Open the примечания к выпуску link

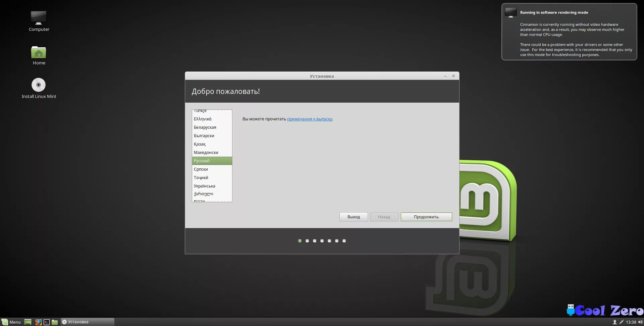(x=310, y=119)
